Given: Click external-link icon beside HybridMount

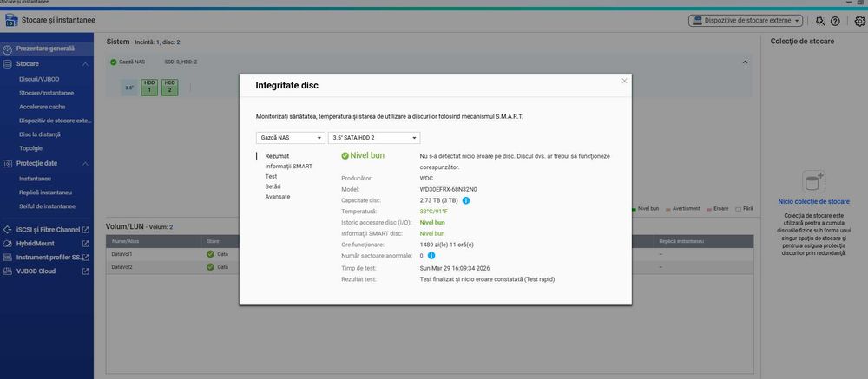Looking at the screenshot, I should coord(85,244).
